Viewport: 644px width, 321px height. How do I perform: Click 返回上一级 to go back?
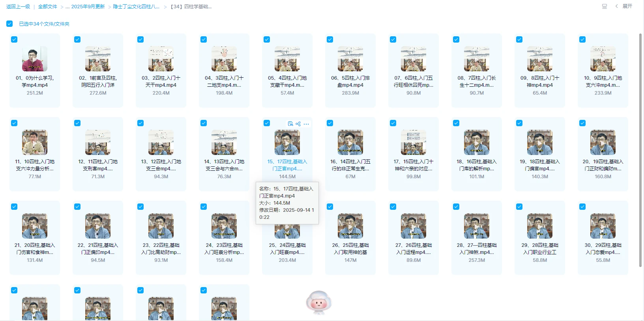click(18, 7)
